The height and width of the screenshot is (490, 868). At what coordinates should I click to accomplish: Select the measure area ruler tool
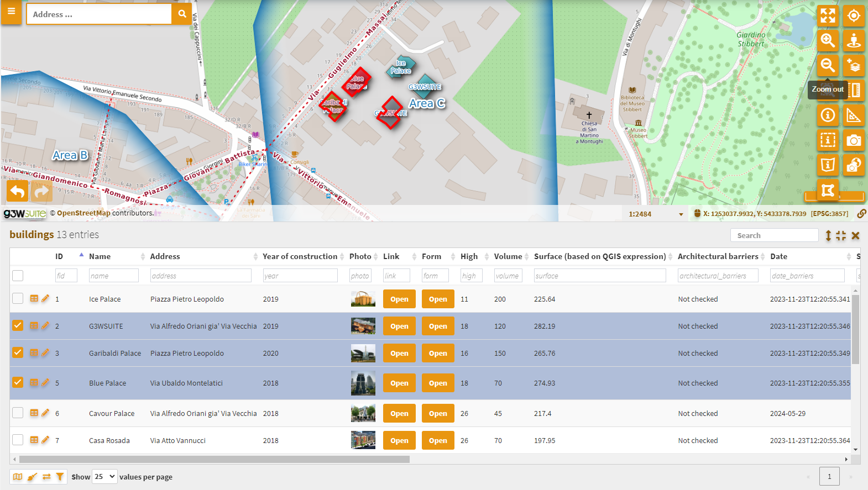click(x=854, y=115)
